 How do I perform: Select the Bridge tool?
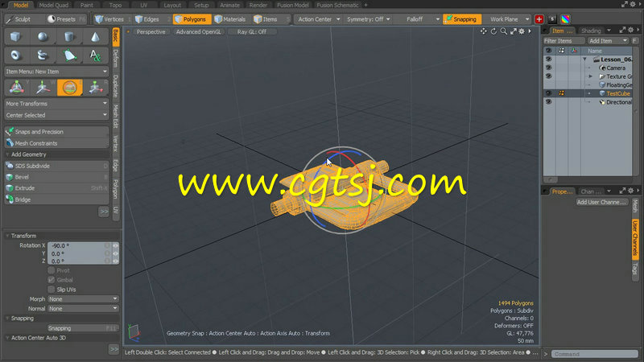[x=56, y=200]
